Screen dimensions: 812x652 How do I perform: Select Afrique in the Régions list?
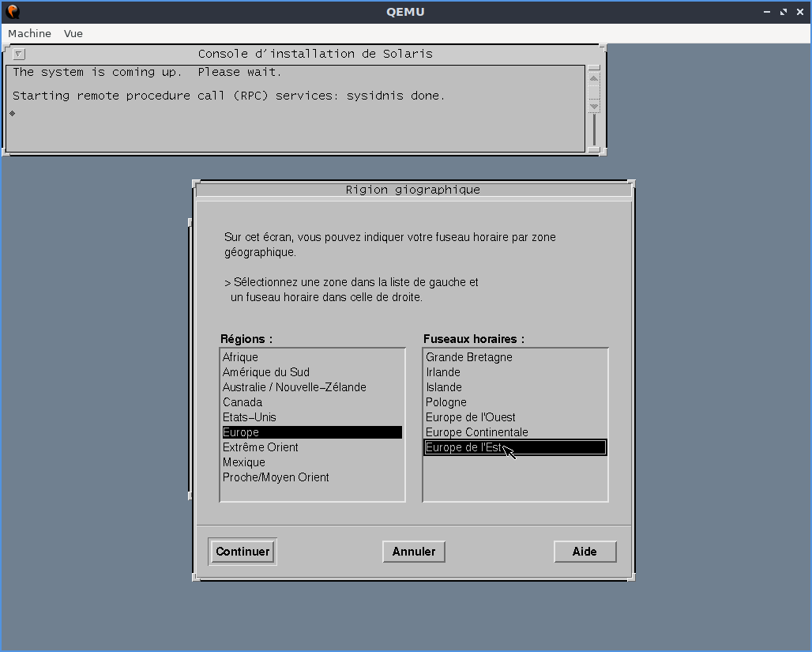pyautogui.click(x=312, y=357)
